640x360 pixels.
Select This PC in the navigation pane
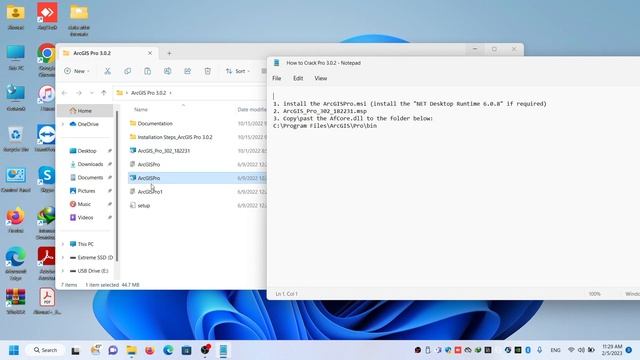coord(85,244)
